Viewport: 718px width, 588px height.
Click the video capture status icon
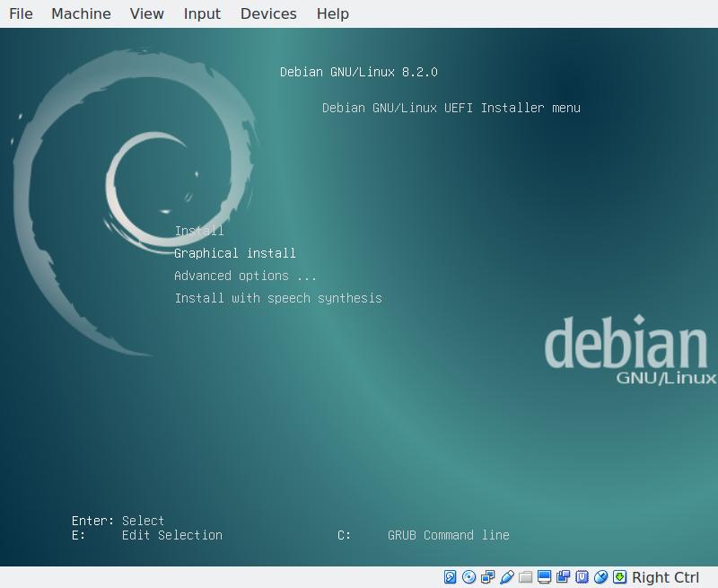pyautogui.click(x=563, y=577)
